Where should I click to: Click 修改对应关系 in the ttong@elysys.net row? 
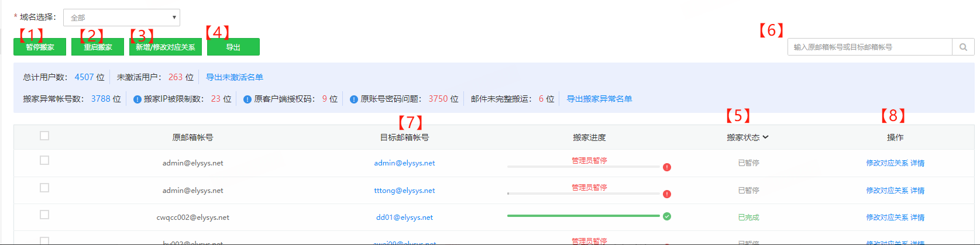click(887, 191)
